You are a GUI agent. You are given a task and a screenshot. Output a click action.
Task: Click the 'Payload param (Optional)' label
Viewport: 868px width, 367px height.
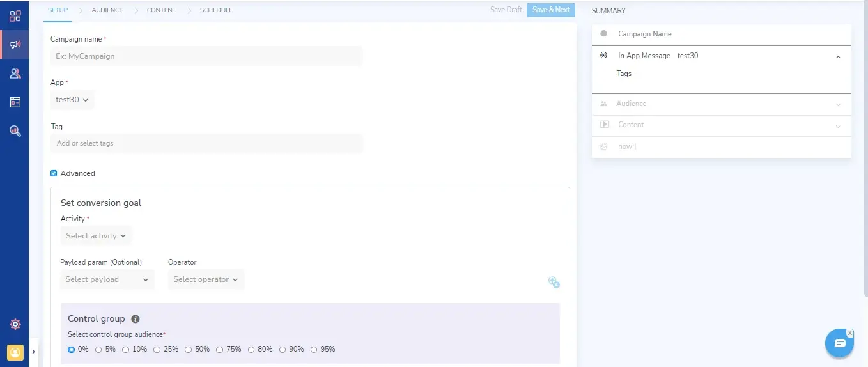[101, 262]
